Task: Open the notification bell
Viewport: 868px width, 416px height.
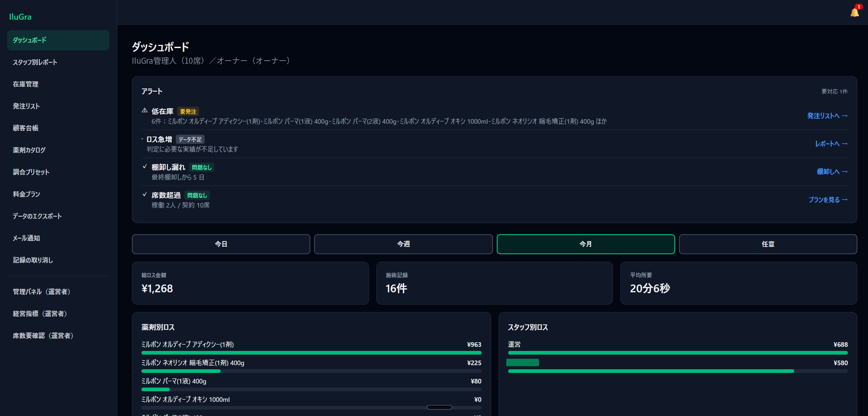Action: point(855,12)
